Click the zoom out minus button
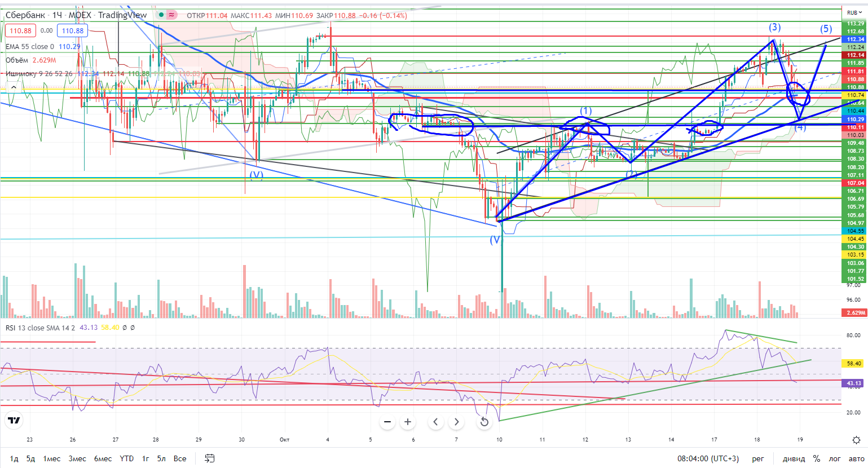 point(387,422)
